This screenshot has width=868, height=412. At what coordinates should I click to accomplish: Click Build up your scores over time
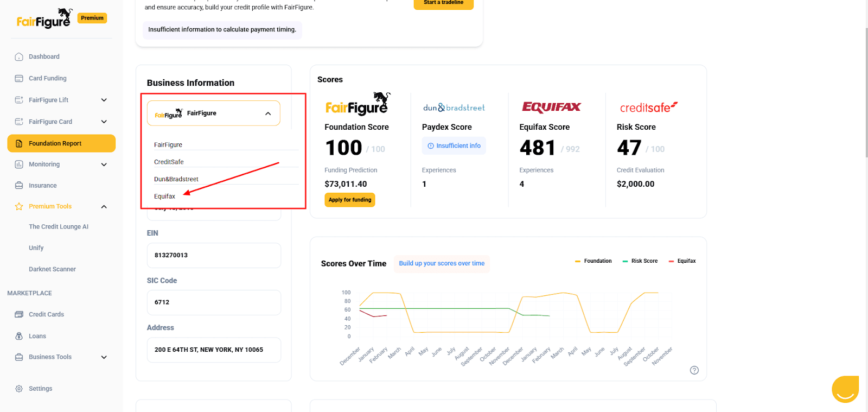click(442, 264)
